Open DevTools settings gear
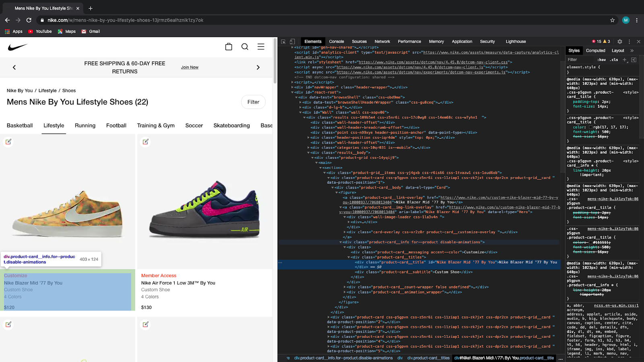 [x=620, y=41]
